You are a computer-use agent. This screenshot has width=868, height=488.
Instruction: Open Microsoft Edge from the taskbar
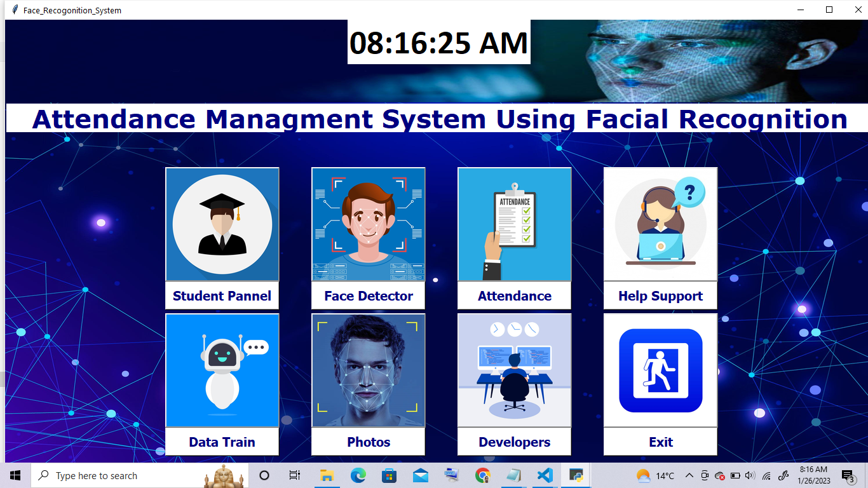coord(358,475)
